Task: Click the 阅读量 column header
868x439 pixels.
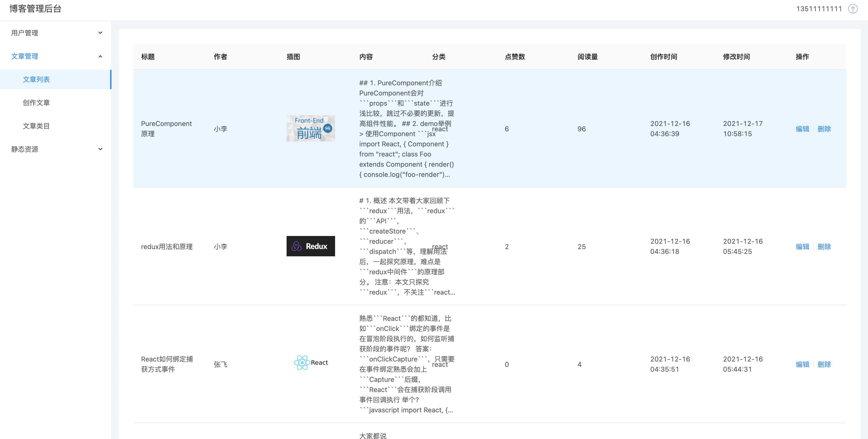Action: tap(588, 56)
